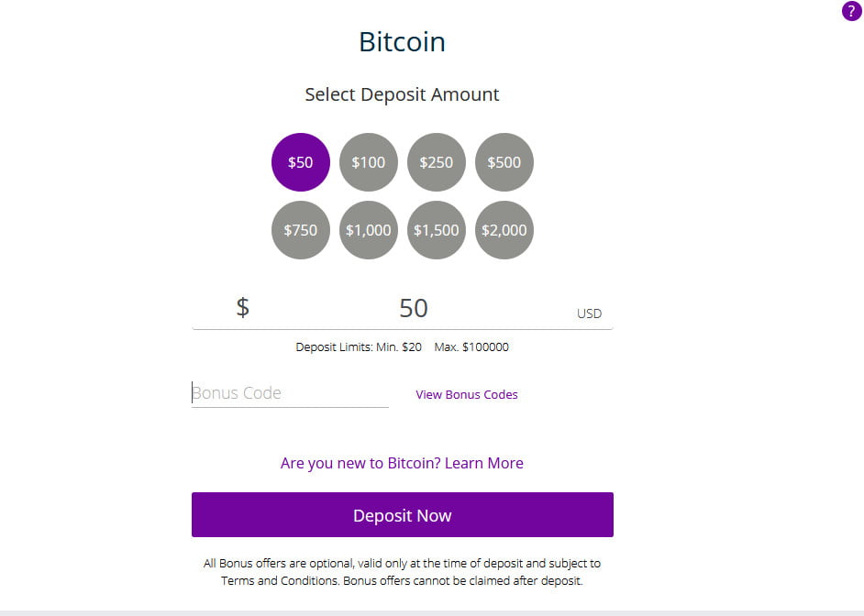Choose the $2,000 deposit option
This screenshot has height=616, width=864.
click(504, 229)
